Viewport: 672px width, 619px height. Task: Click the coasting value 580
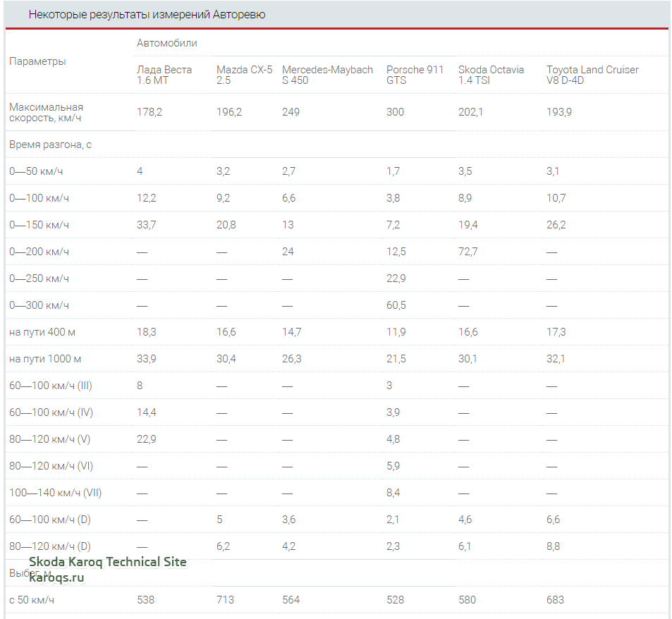click(x=467, y=600)
